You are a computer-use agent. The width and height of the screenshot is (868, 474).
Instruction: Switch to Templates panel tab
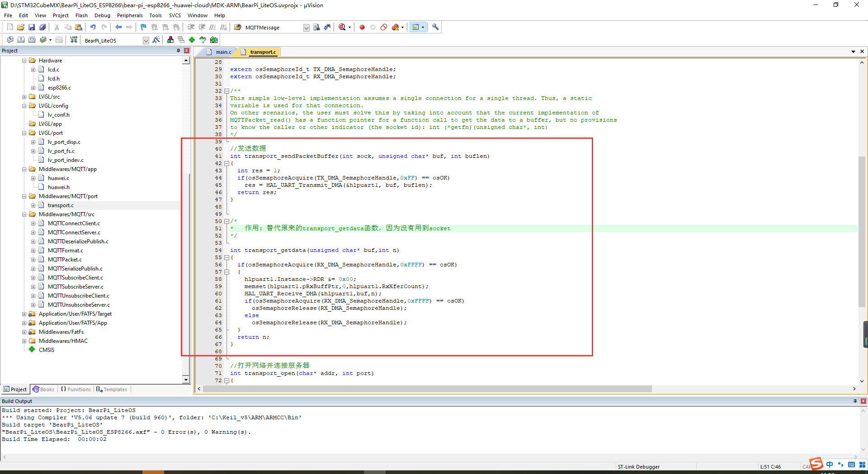pos(112,389)
